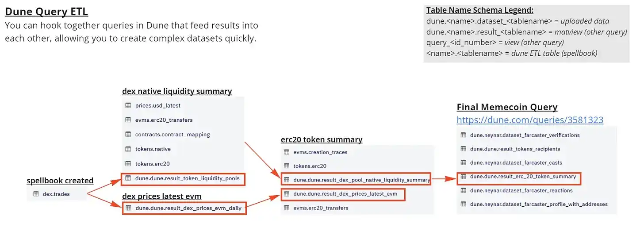644x251 pixels.
Task: Click the 'Table Name Schema Legend' title
Action: (480, 11)
